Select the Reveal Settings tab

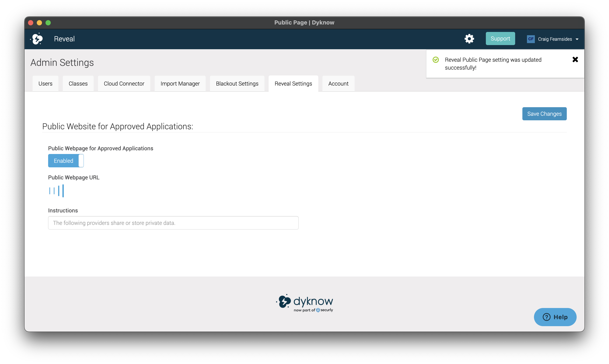293,84
